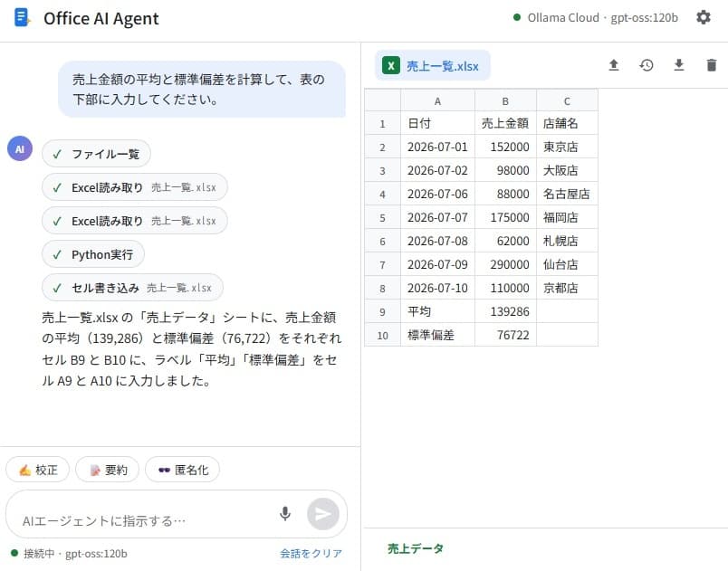Click the 接続中 gpt-oss:120b status text

[75, 554]
